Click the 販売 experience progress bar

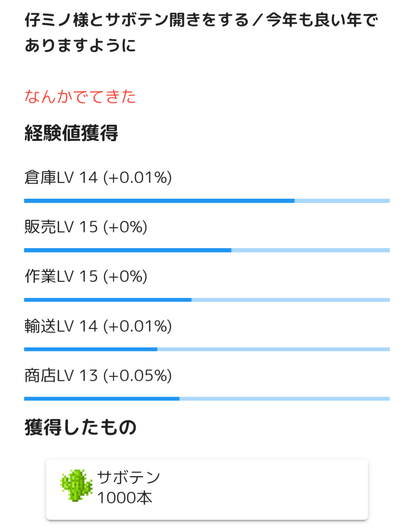click(x=207, y=250)
